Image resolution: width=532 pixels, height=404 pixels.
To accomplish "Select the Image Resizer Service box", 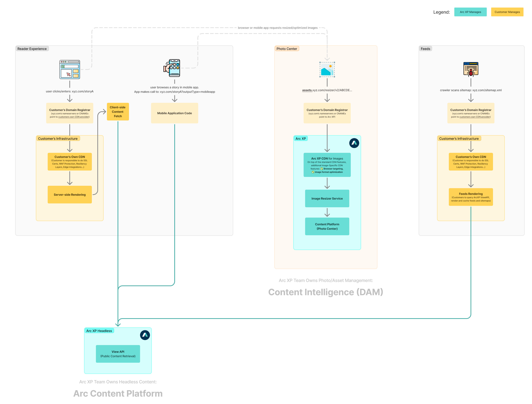I will point(327,199).
